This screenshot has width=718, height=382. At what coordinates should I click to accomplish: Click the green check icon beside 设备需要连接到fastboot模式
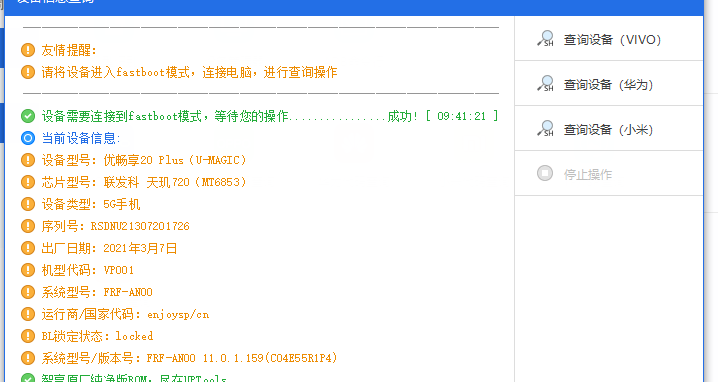click(x=28, y=116)
